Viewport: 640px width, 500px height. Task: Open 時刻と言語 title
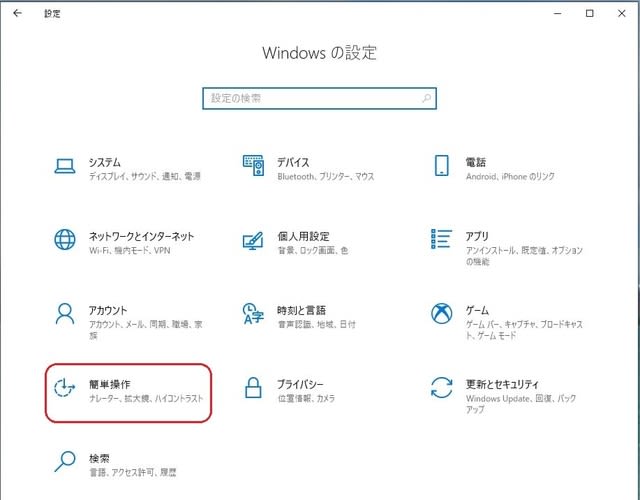tap(302, 311)
